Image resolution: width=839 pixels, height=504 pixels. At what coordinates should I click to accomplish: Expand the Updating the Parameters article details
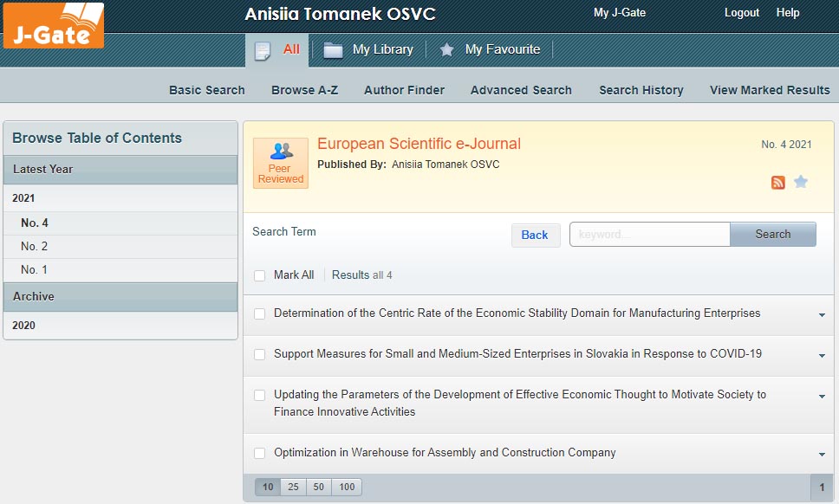coord(822,397)
